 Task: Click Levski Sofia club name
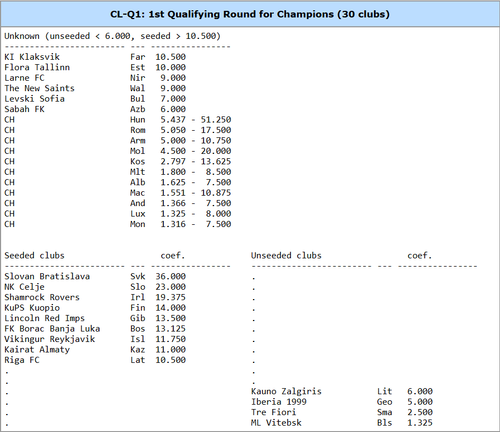[x=34, y=99]
